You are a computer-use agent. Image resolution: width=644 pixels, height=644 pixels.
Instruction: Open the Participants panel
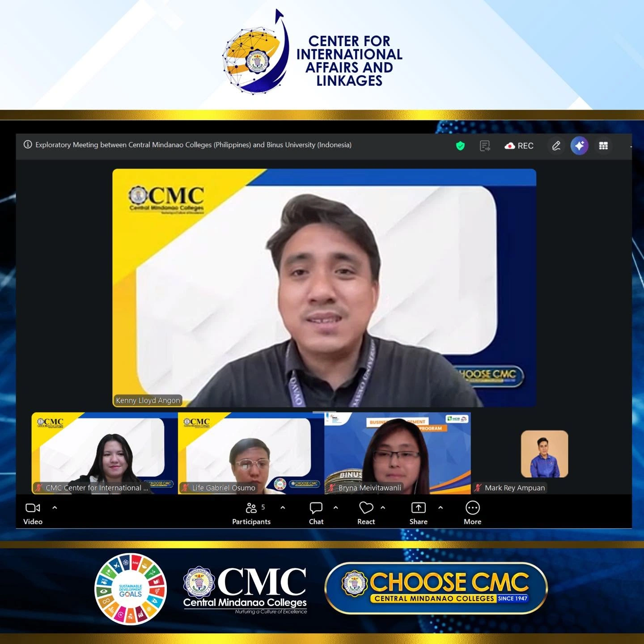tap(251, 513)
